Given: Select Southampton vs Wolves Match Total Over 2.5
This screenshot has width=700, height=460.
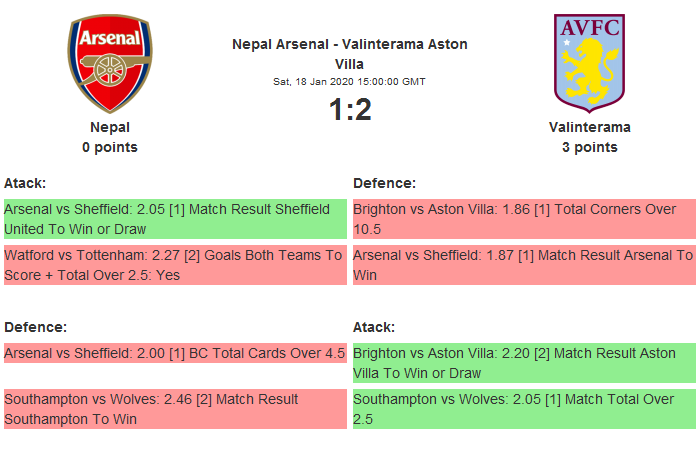Looking at the screenshot, I should 524,409.
